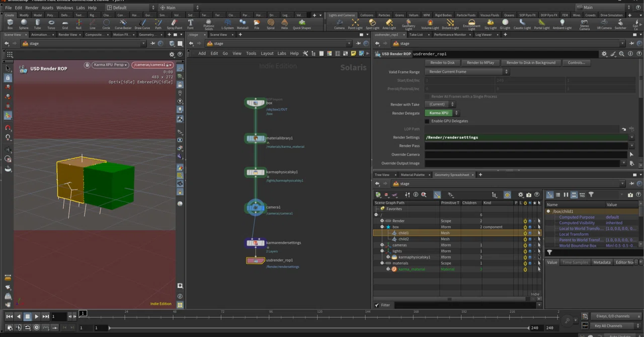
Task: Click Render to MPlay button
Action: tap(480, 63)
